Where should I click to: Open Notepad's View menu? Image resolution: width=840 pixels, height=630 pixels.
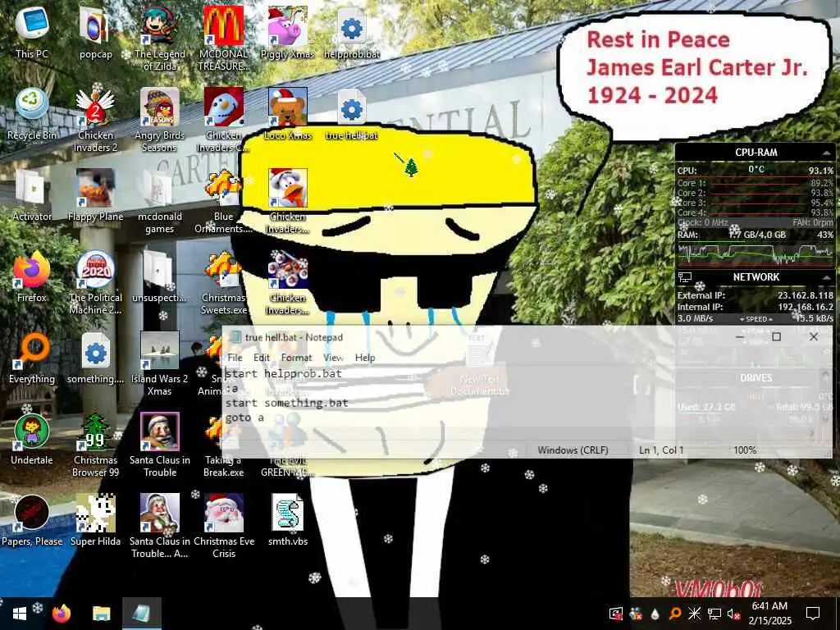pos(333,358)
